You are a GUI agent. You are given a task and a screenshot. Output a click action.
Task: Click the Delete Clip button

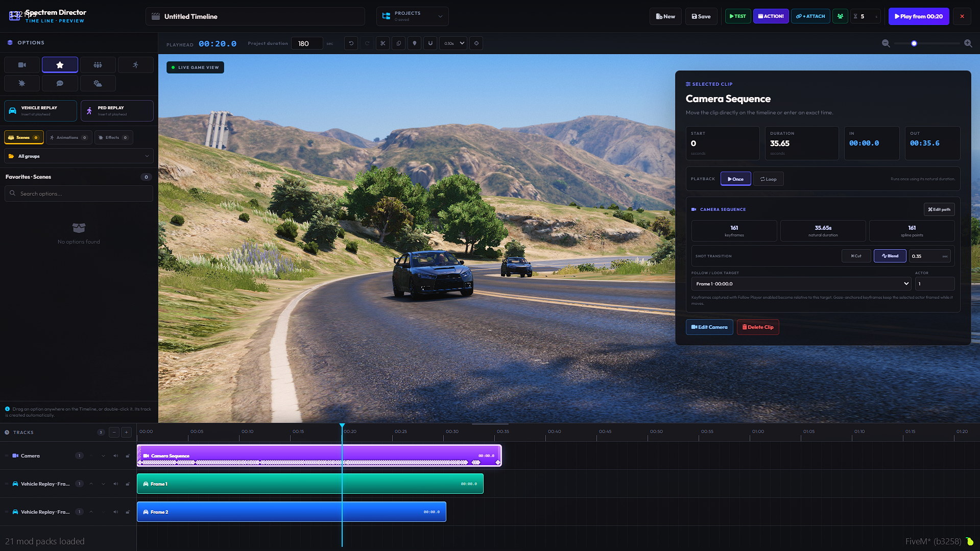(758, 327)
